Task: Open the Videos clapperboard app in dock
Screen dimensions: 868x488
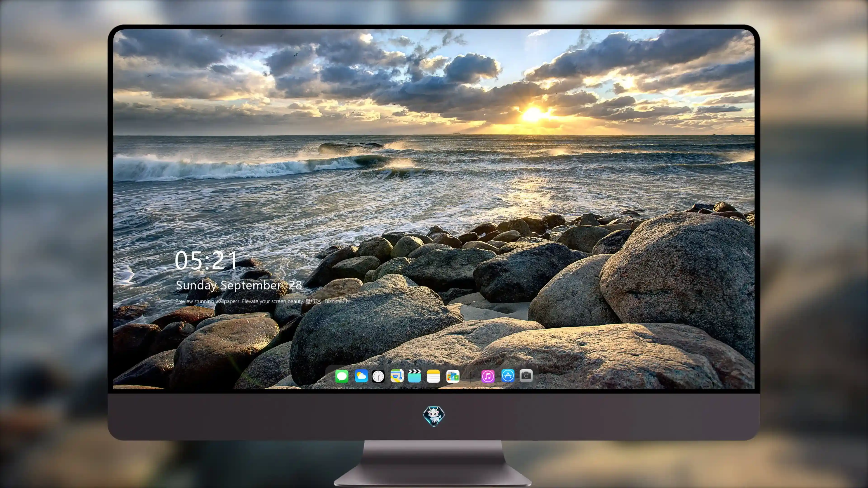Action: point(415,376)
